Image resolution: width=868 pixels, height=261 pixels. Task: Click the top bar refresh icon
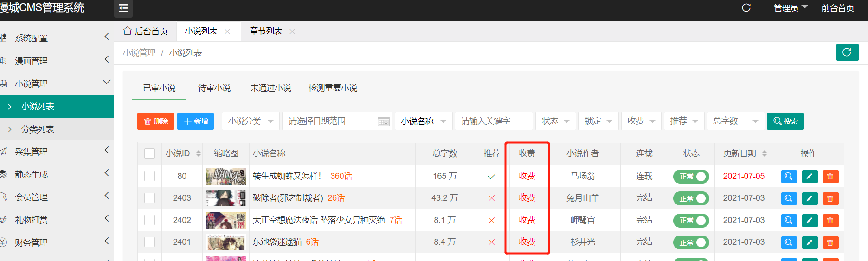coord(746,8)
